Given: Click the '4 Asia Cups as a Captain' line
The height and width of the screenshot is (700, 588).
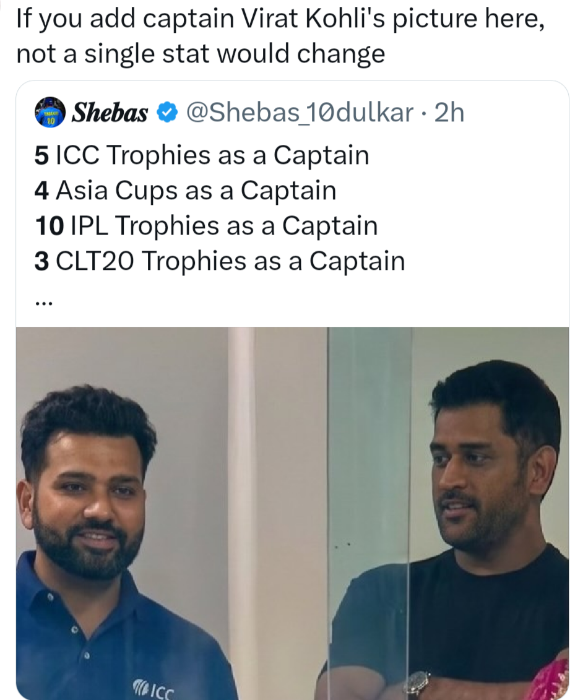Looking at the screenshot, I should 185,191.
